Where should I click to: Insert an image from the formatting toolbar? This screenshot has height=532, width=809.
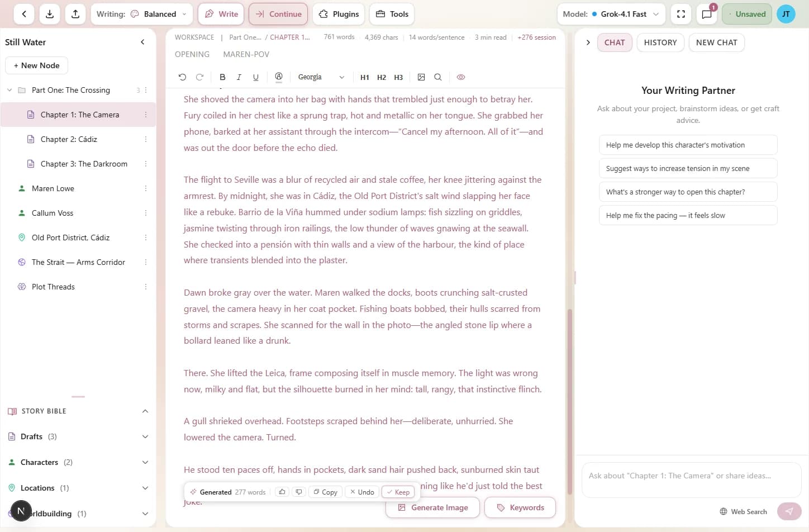421,77
